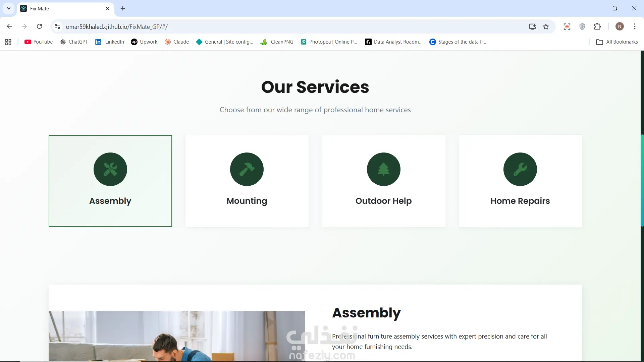Open the YouTube bookmark
The height and width of the screenshot is (362, 644).
click(x=39, y=42)
